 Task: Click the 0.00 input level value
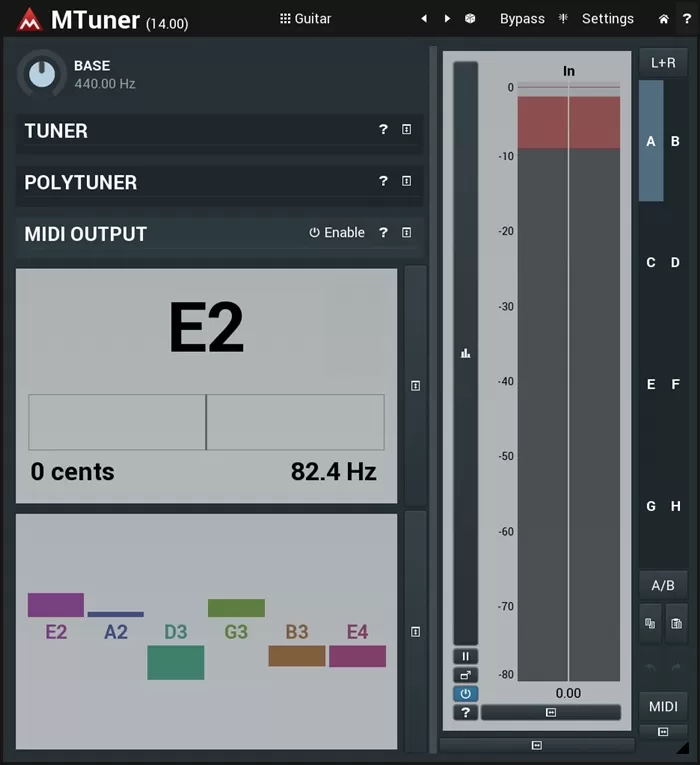click(x=568, y=693)
